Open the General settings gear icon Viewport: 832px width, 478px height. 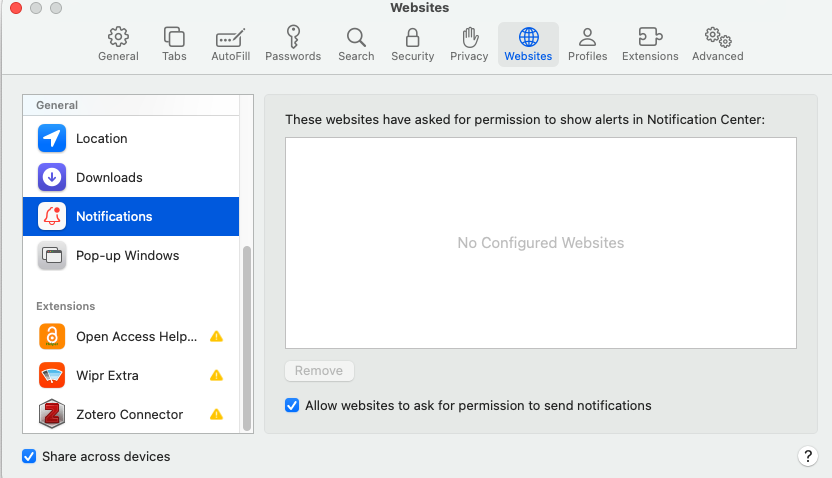coord(118,44)
